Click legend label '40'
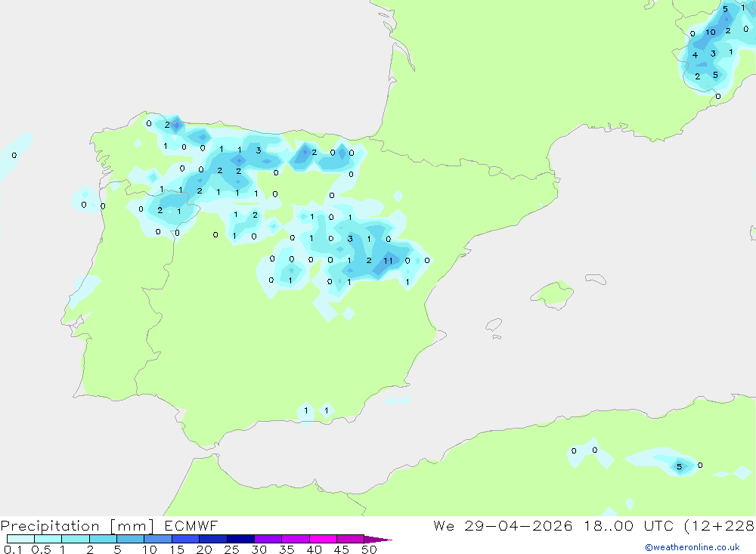Viewport: 756px width, 554px height. [x=314, y=549]
